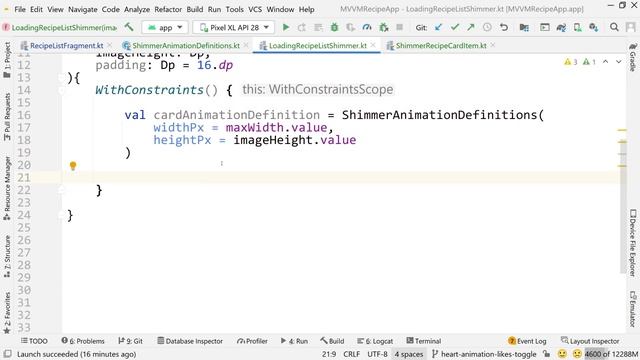Open the Database Inspector panel
Image resolution: width=640 pixels, height=360 pixels.
(x=190, y=341)
